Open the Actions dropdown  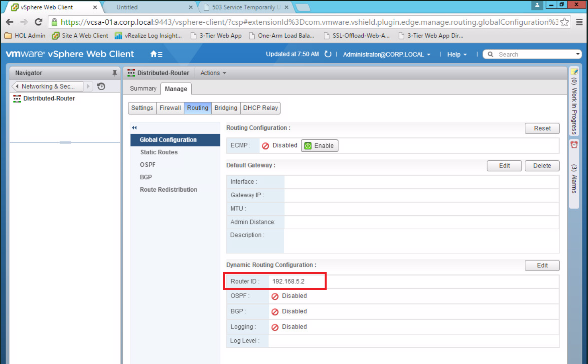click(x=213, y=73)
